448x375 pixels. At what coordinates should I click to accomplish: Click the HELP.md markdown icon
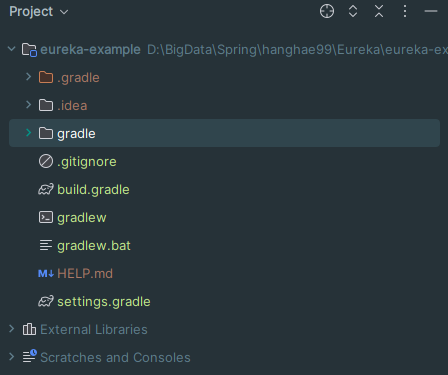tap(46, 274)
